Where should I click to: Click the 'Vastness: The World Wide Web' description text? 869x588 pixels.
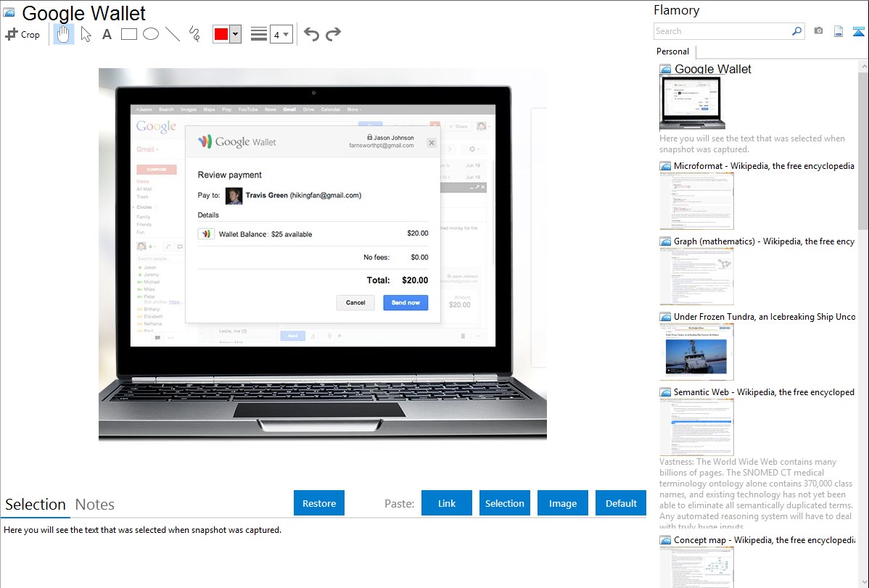(x=756, y=494)
